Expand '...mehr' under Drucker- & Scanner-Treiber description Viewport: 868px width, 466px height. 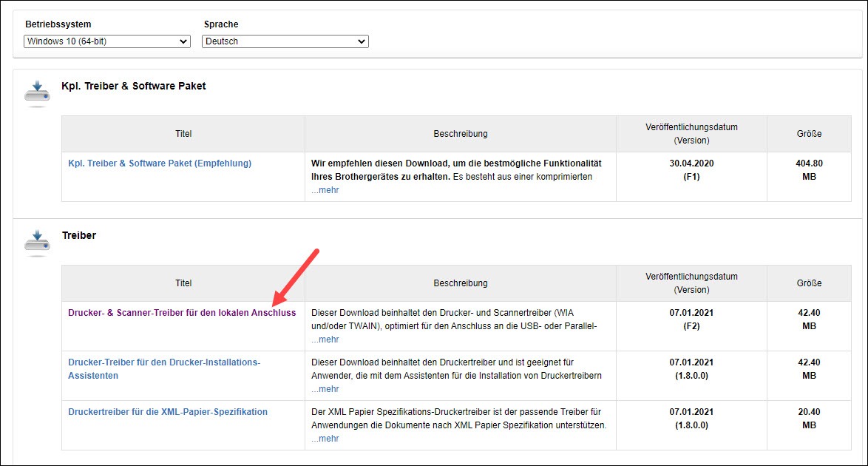[325, 340]
